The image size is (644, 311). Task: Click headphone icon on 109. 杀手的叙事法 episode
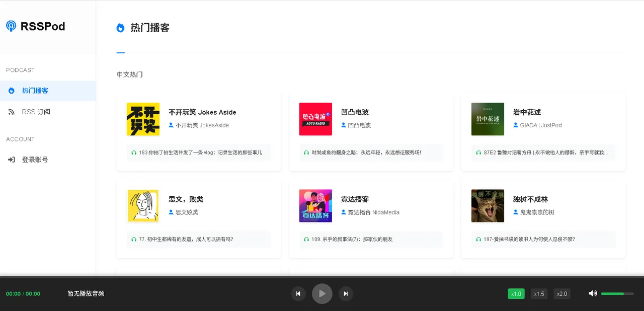coord(306,240)
